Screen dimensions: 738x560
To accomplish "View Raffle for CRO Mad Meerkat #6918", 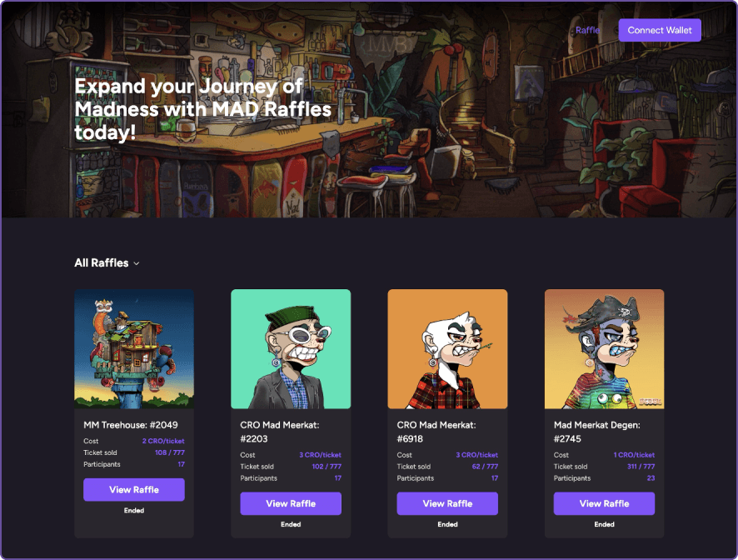I will (x=447, y=503).
